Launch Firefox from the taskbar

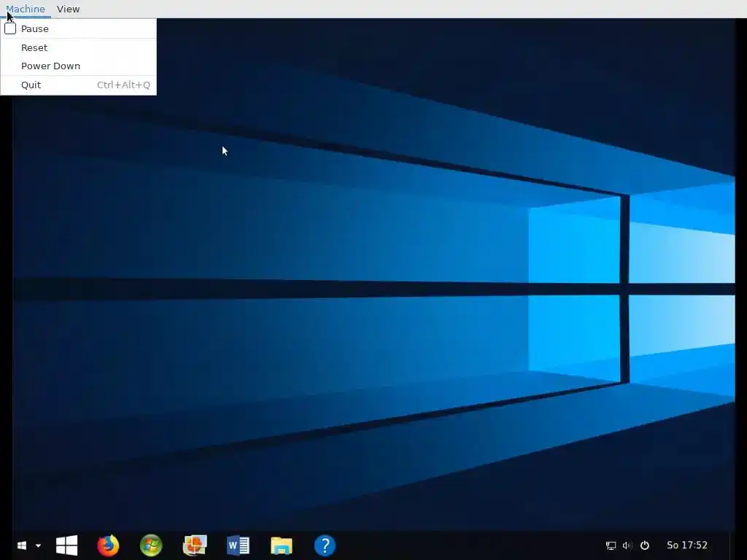108,545
